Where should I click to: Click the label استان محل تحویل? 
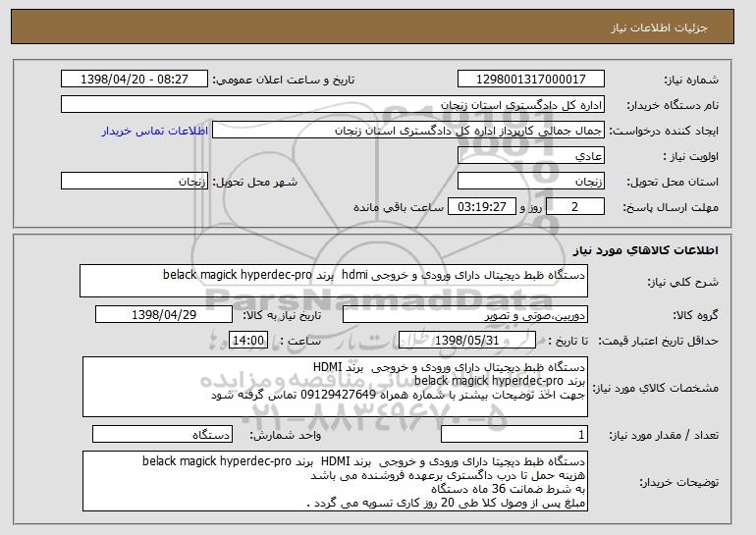[x=673, y=182]
